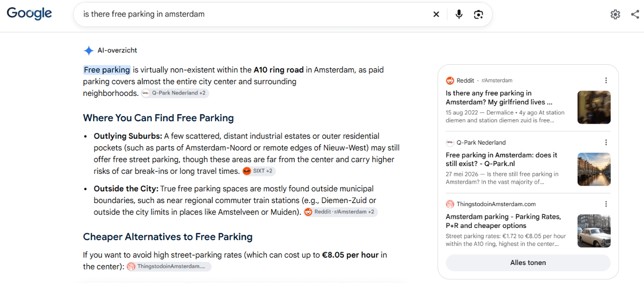Click the 'r/Amsterdam' subreddit label in source card
This screenshot has width=644, height=283.
pos(497,80)
